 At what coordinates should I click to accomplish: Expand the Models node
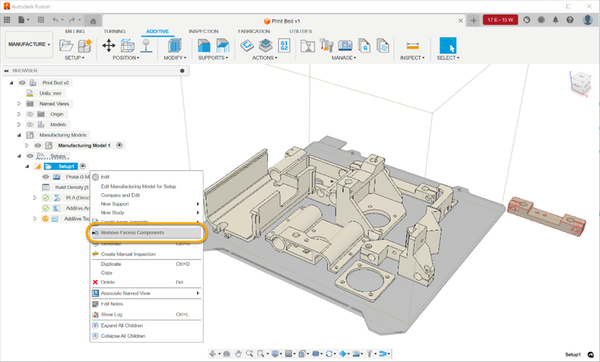click(19, 124)
